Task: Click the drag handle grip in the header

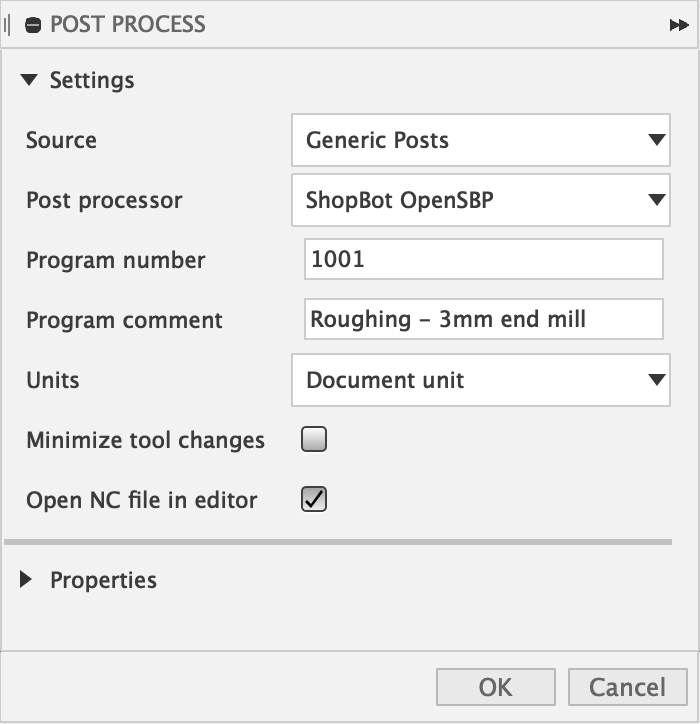Action: coord(6,25)
